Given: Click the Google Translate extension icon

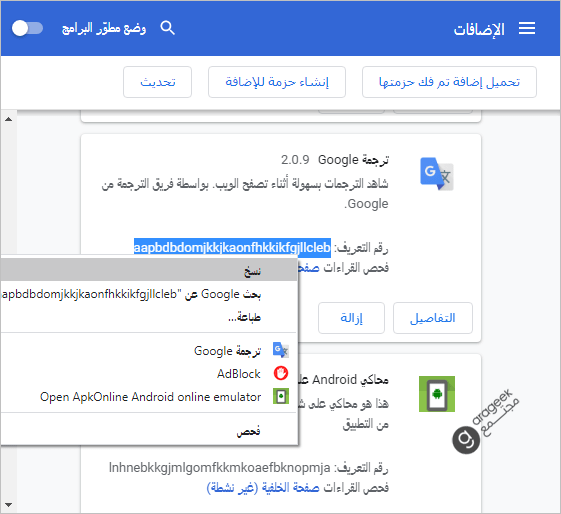Looking at the screenshot, I should [x=436, y=174].
